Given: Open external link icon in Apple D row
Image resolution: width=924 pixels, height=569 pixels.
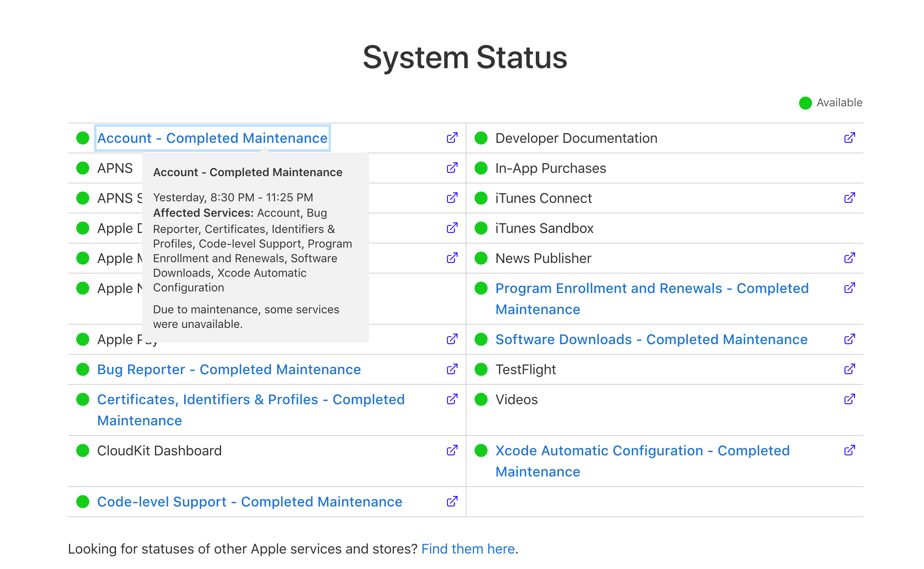Looking at the screenshot, I should pyautogui.click(x=452, y=228).
